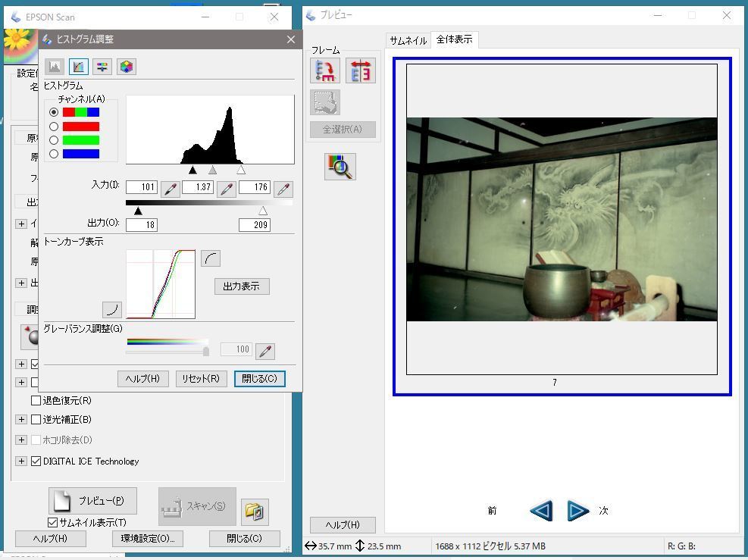Enable 逆光補正 backlight correction checkbox

[x=36, y=420]
